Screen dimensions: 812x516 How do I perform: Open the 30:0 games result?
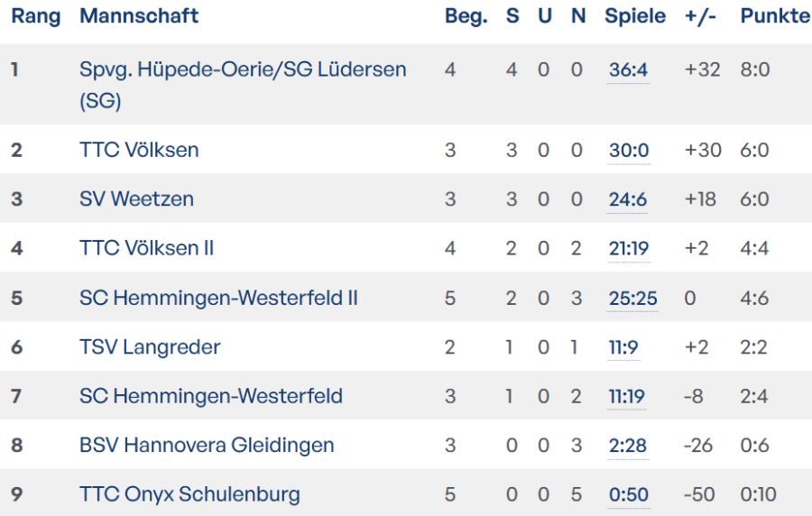pyautogui.click(x=629, y=150)
